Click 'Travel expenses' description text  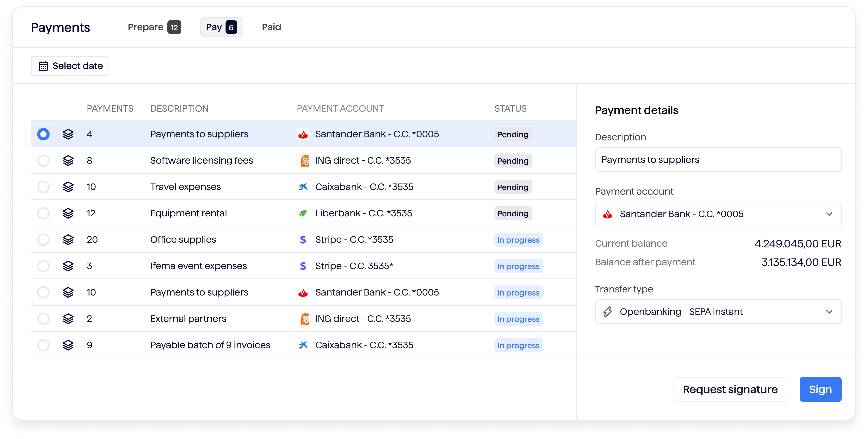185,187
